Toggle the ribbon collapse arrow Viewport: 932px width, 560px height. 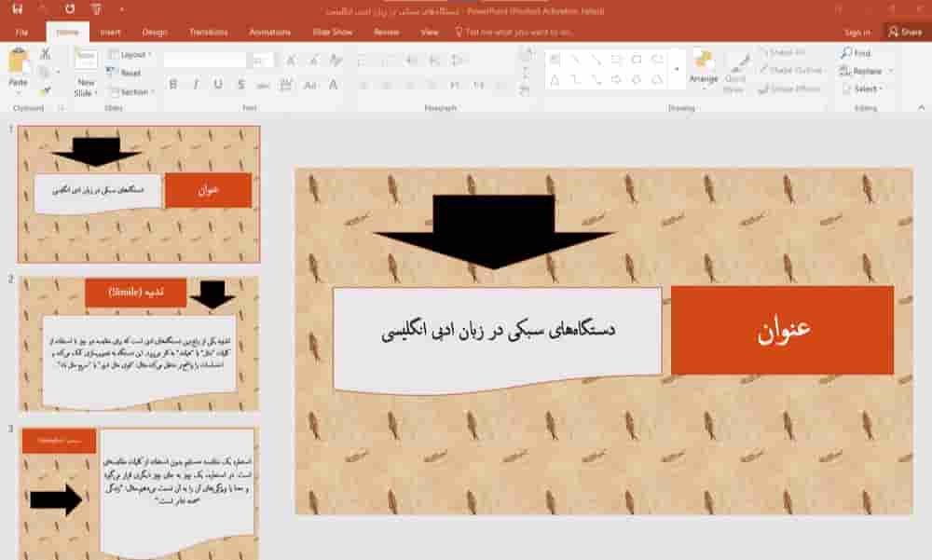[922, 106]
